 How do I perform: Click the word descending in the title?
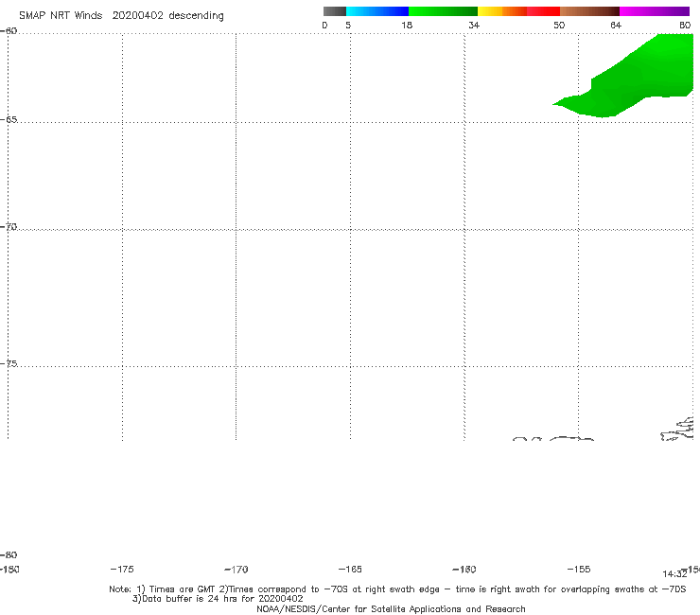pos(197,16)
